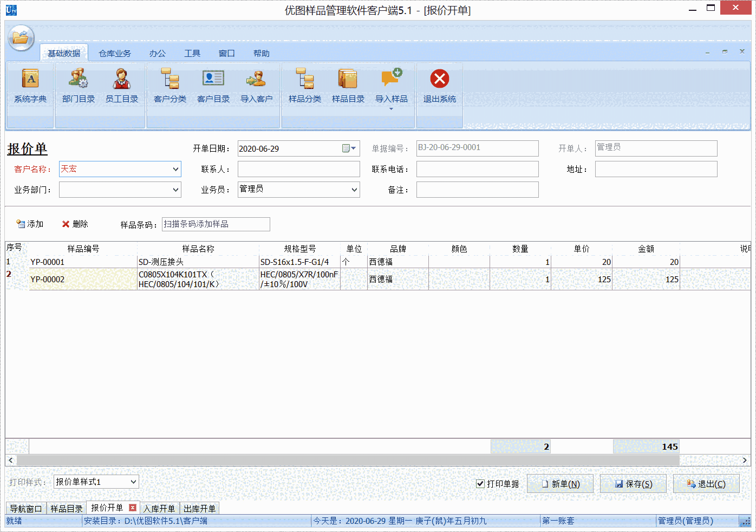Switch to the 入库开单 tab at bottom

[x=159, y=508]
